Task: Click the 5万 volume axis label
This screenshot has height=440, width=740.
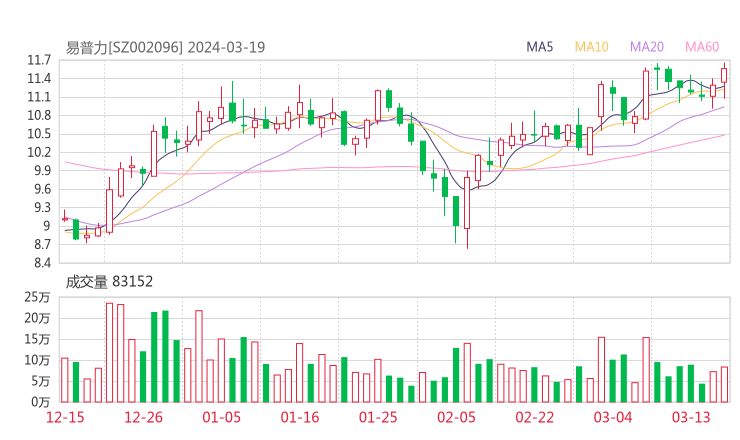Action: click(x=40, y=381)
